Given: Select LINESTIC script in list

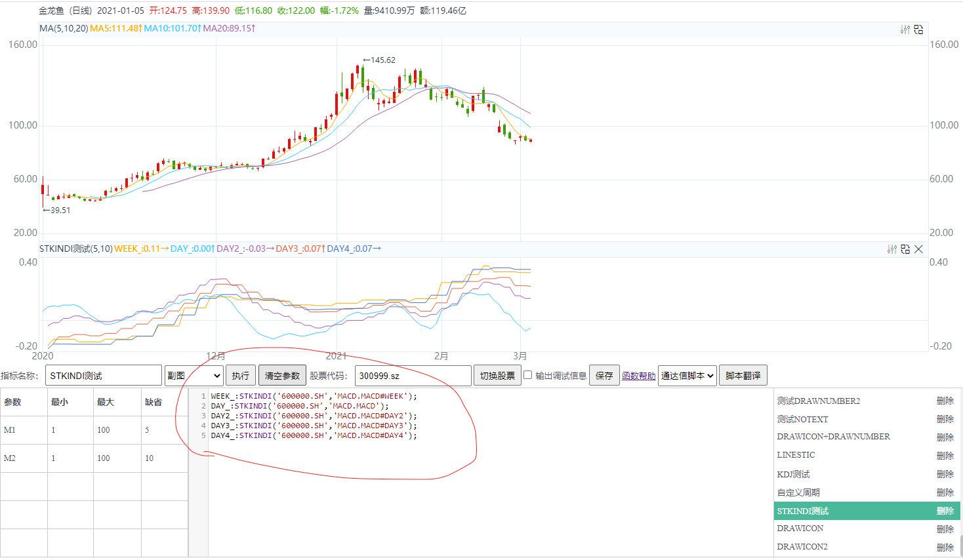Looking at the screenshot, I should [796, 455].
